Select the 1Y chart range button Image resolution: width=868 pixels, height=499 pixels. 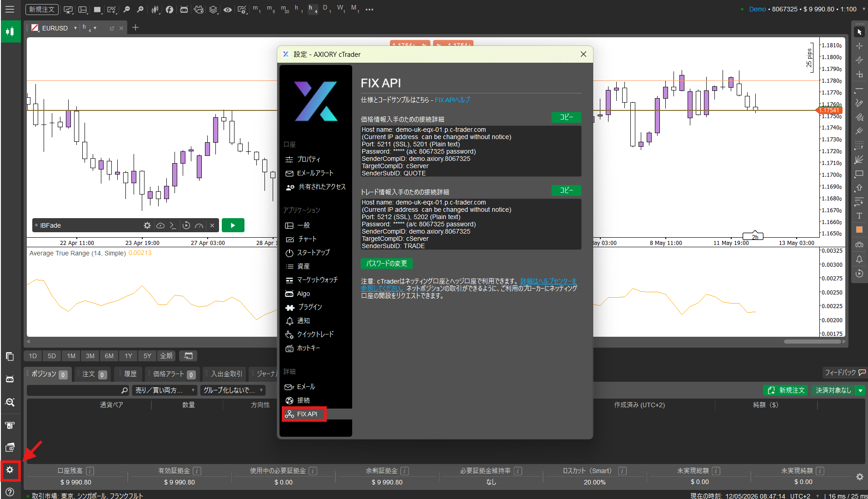pyautogui.click(x=128, y=356)
